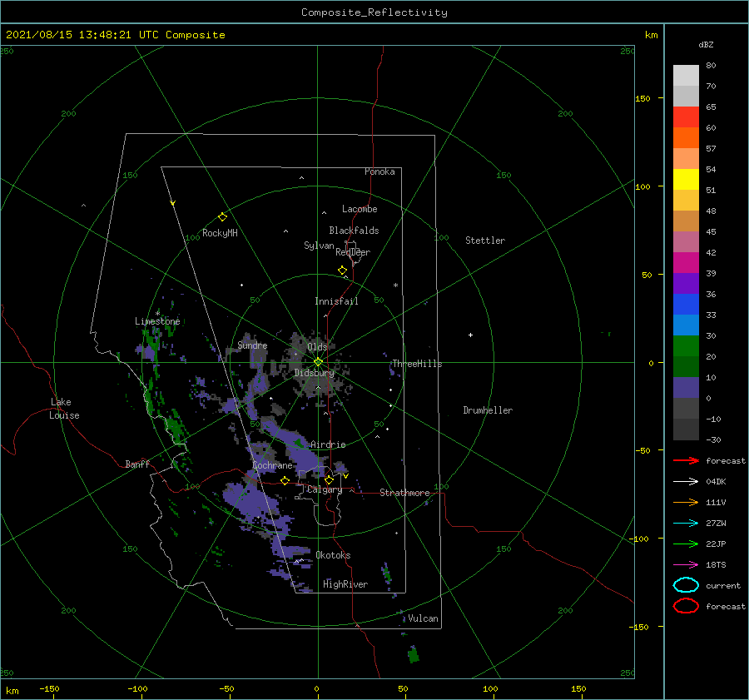Click the dBZ legend heading
This screenshot has height=700, width=749.
706,44
